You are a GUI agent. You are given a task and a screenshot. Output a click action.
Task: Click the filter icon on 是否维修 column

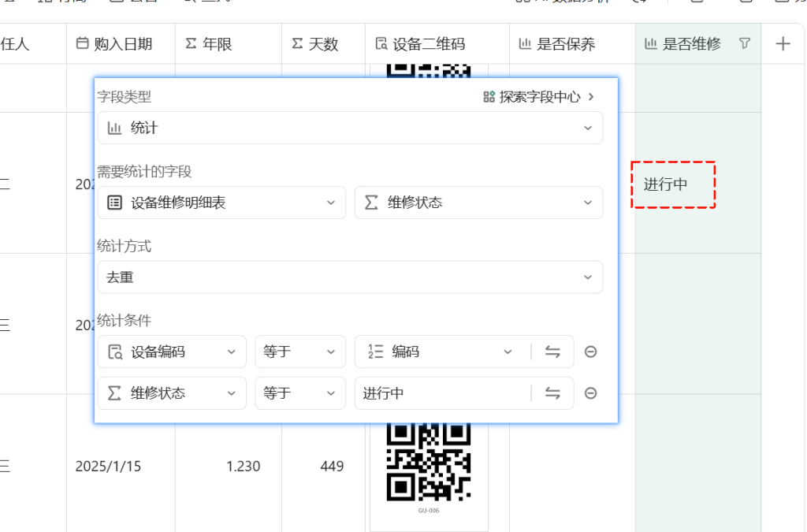(745, 43)
